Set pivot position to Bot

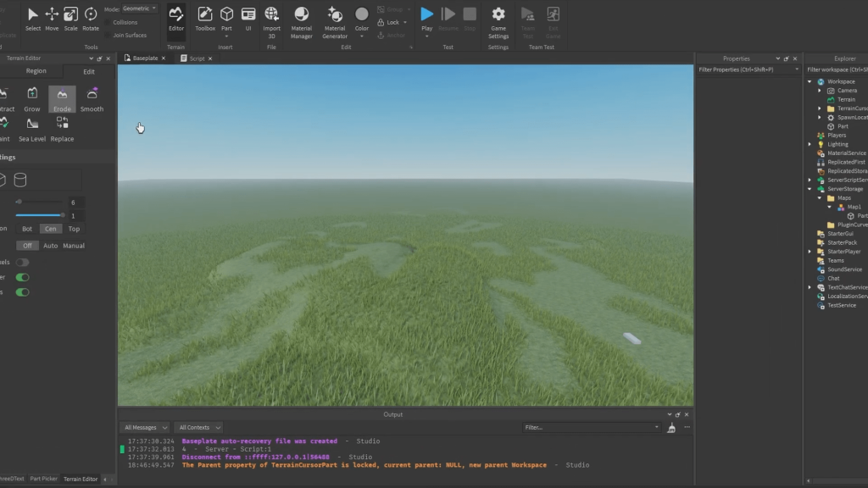coord(27,229)
